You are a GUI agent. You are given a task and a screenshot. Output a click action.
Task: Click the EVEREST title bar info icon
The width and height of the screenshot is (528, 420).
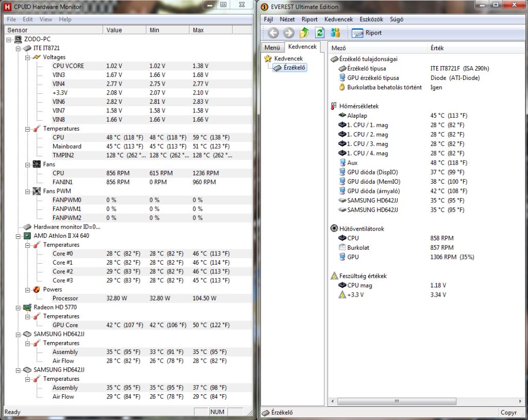[265, 7]
